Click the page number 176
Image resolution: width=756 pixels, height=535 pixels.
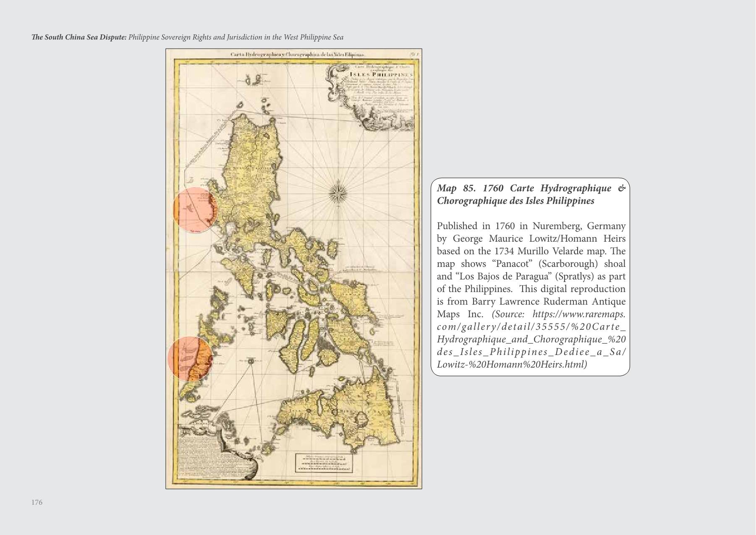pos(37,502)
